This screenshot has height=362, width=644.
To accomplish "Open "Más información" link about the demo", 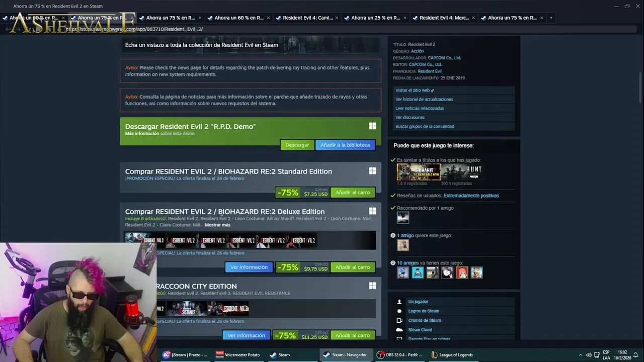I will click(x=142, y=134).
